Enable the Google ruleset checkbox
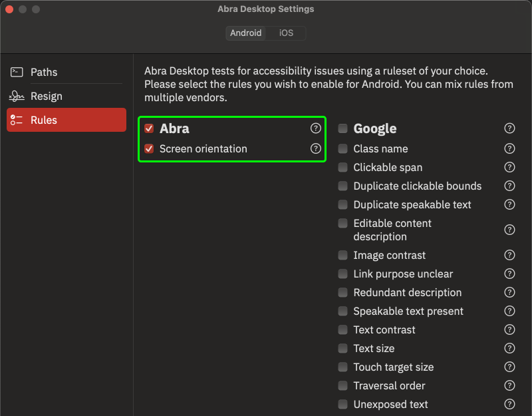532x416 pixels. tap(342, 128)
